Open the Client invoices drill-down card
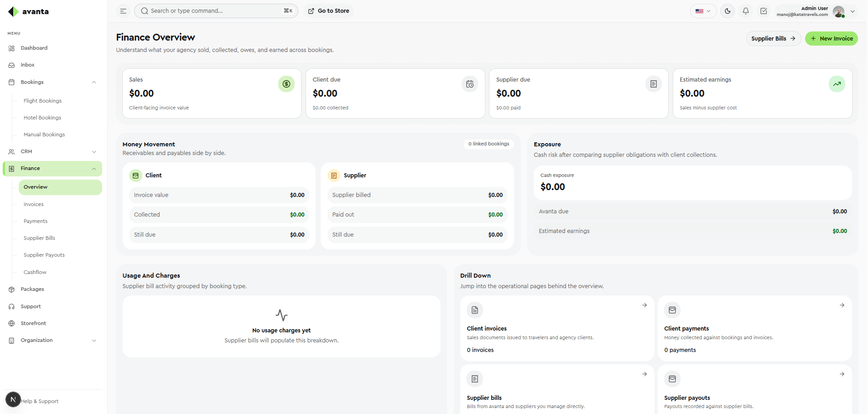Image resolution: width=868 pixels, height=414 pixels. 557,328
